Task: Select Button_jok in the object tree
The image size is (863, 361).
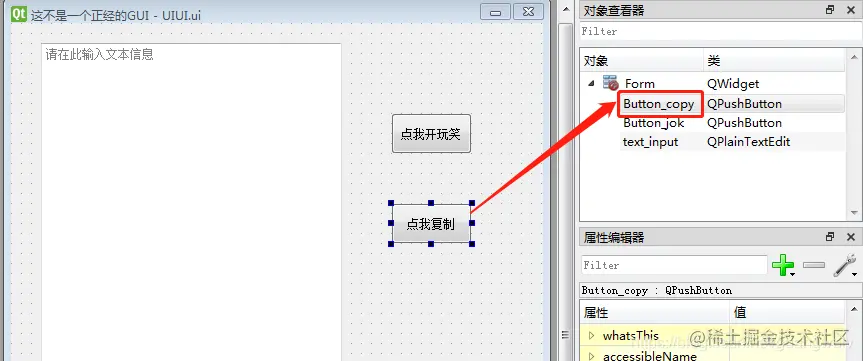Action: point(654,123)
